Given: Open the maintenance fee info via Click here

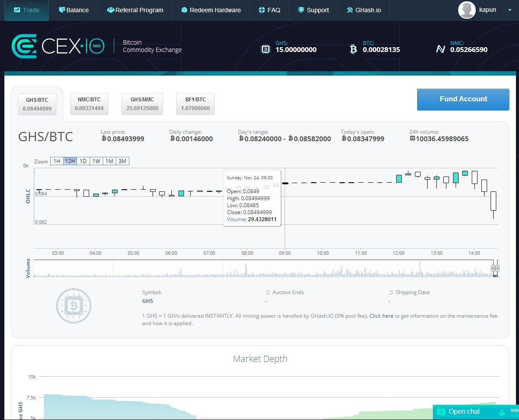Looking at the screenshot, I should (381, 316).
